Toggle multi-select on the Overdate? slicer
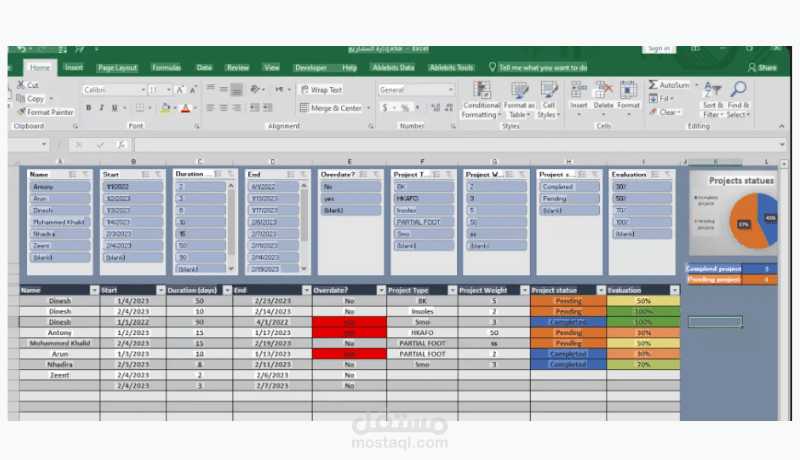800x460 pixels. pos(363,174)
